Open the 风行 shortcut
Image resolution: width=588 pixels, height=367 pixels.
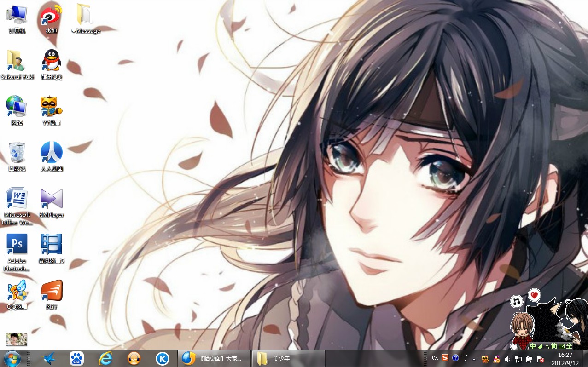pyautogui.click(x=51, y=295)
